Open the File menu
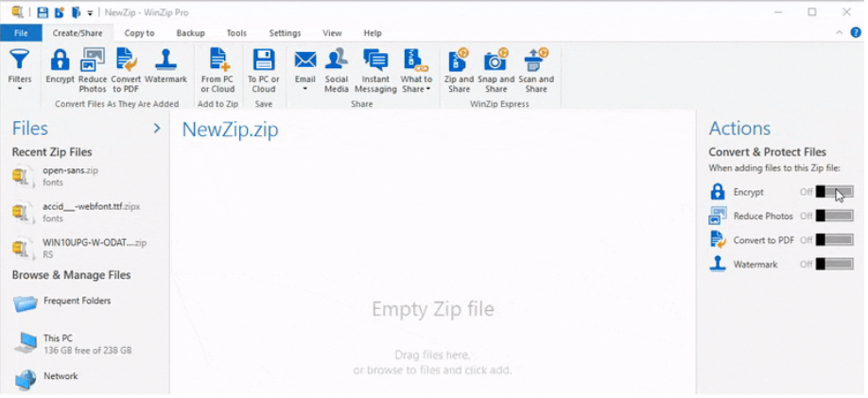 (21, 33)
